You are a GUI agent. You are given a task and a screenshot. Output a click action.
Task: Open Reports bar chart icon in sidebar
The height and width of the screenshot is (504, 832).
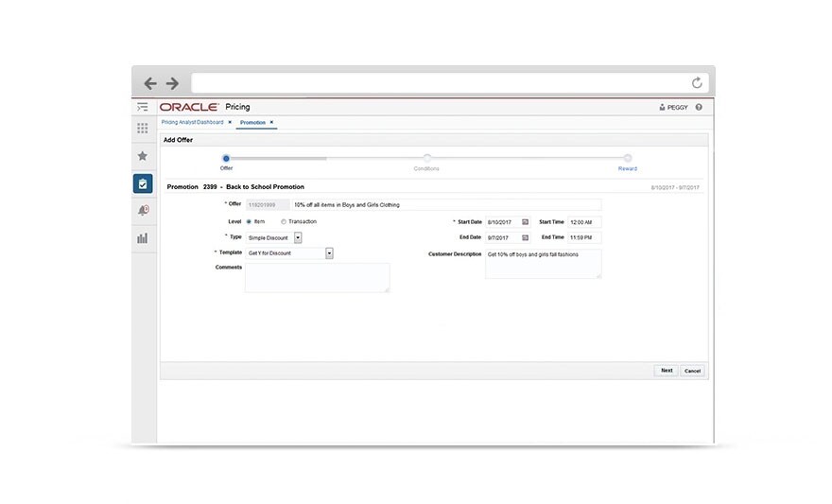point(142,238)
